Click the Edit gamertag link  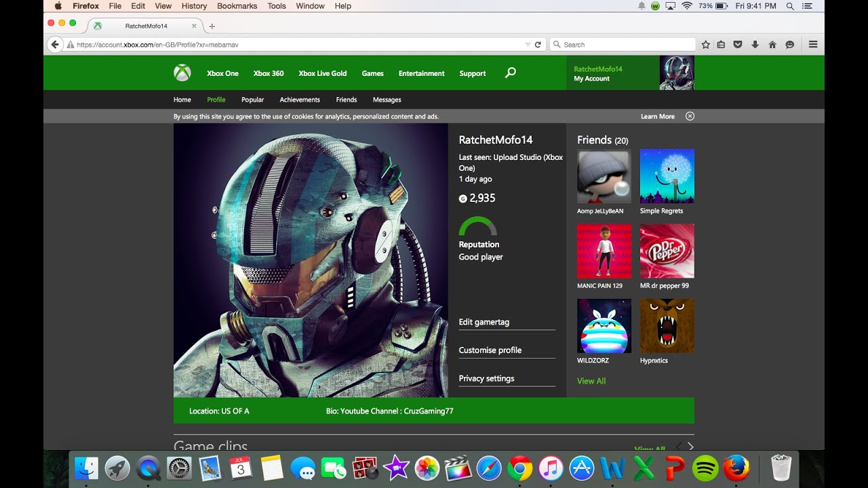point(484,322)
